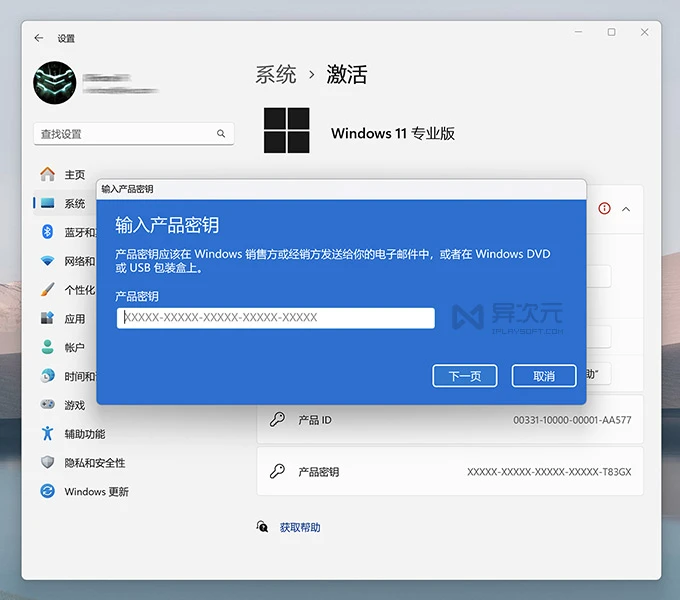The width and height of the screenshot is (680, 600).
Task: Select product ID 00331-10000-00001-AA577
Action: 572,420
